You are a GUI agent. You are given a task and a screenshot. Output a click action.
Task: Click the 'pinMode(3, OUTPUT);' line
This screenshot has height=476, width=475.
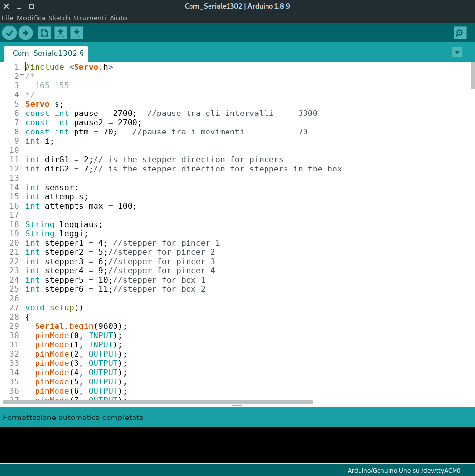pos(81,363)
